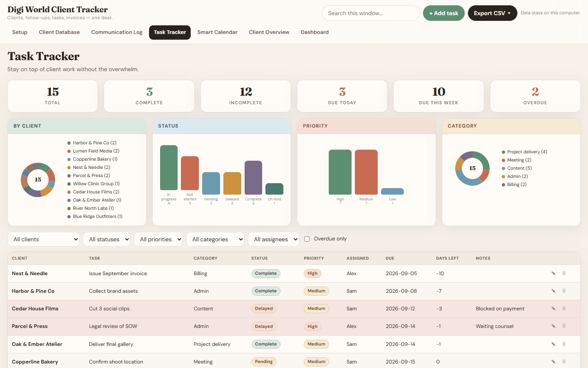Sort by the Client column header
The image size is (588, 368).
point(20,258)
